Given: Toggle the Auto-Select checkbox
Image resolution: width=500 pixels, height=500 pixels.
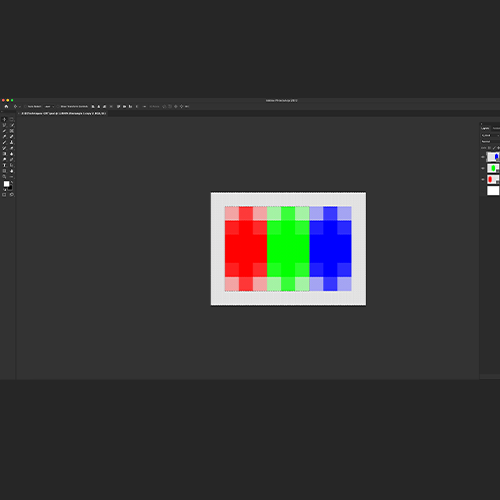Looking at the screenshot, I should pos(25,106).
